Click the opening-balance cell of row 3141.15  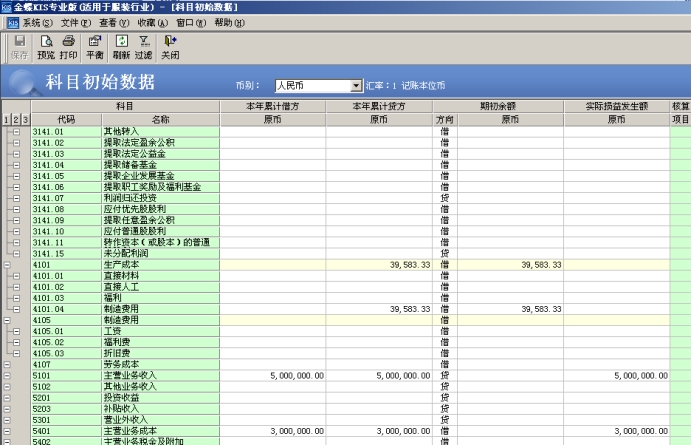[x=511, y=253]
